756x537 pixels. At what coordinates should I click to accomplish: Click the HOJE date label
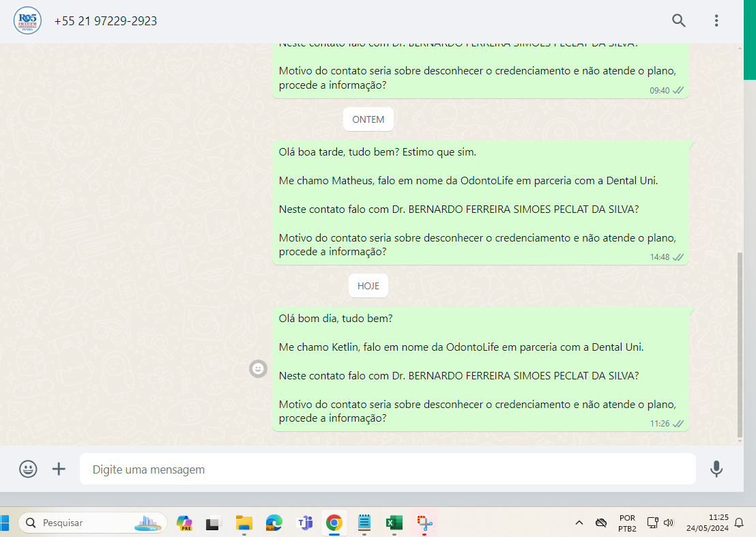[x=368, y=286]
